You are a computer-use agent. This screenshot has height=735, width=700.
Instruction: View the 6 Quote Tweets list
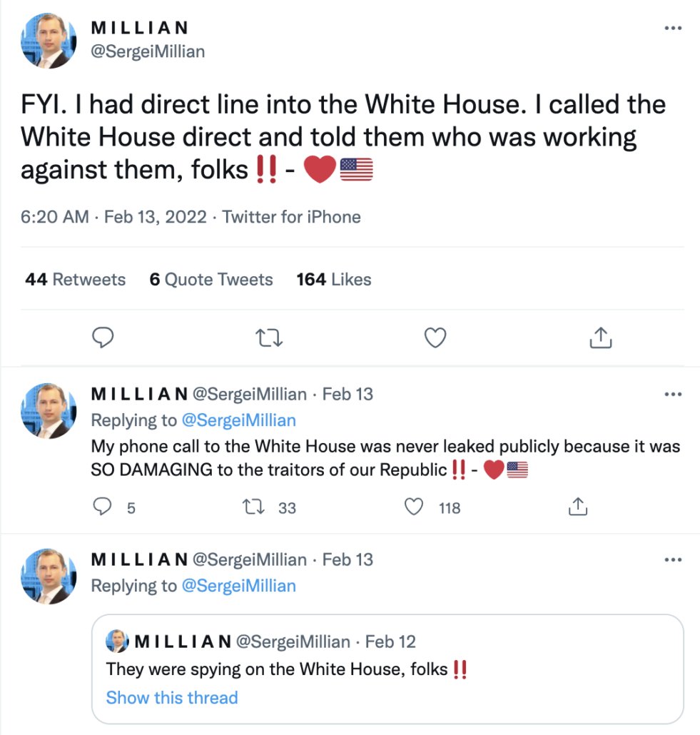pos(210,280)
